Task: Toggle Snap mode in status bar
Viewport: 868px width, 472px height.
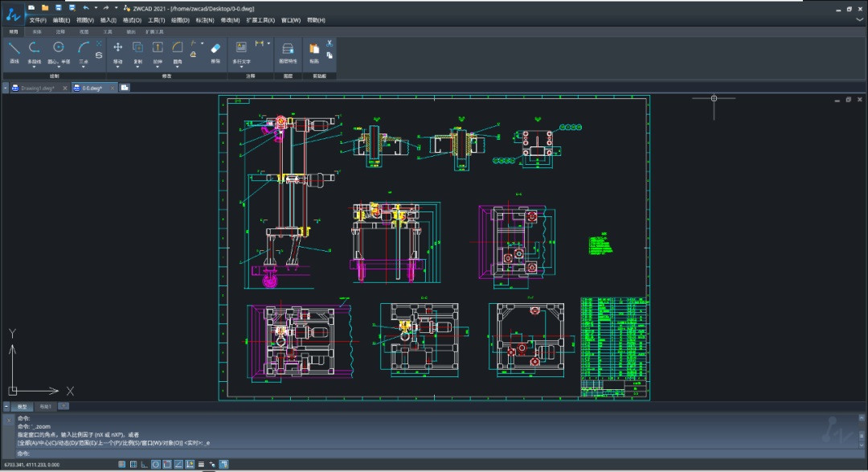Action: [x=122, y=464]
